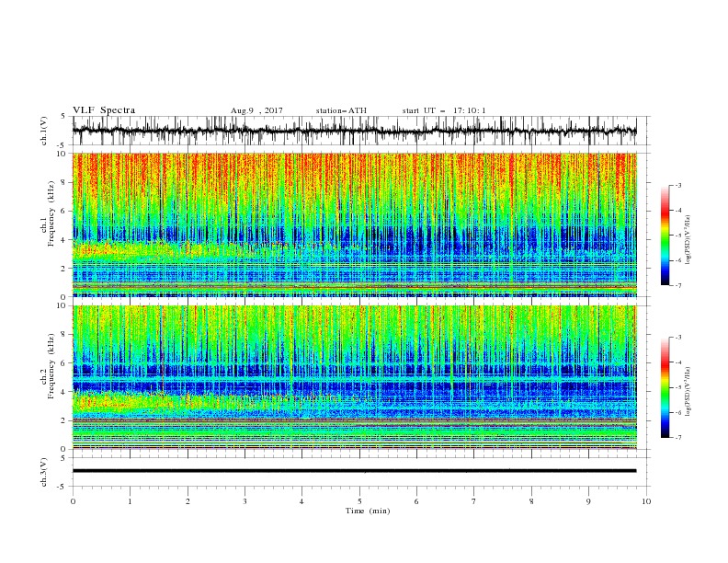
Task: Click the upper PSD color scale bar
Action: 665,236
